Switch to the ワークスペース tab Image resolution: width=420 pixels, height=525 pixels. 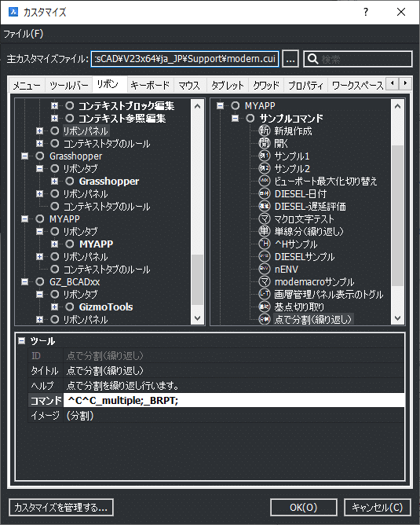[x=357, y=86]
